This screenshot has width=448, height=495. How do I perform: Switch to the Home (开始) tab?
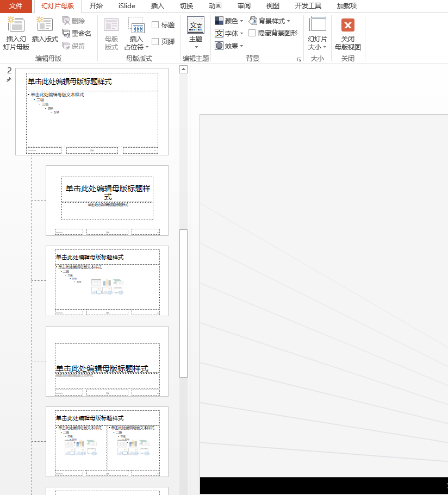(x=96, y=6)
